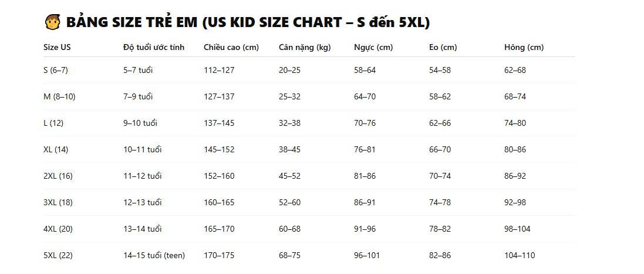The width and height of the screenshot is (644, 274).
Task: Select the 'Độ tuổi ước tính' column header
Action: click(154, 47)
